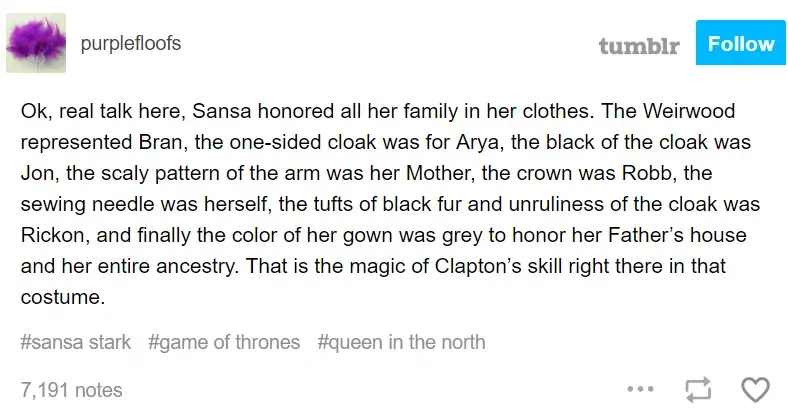Follow the purplefloofs blog

point(741,44)
